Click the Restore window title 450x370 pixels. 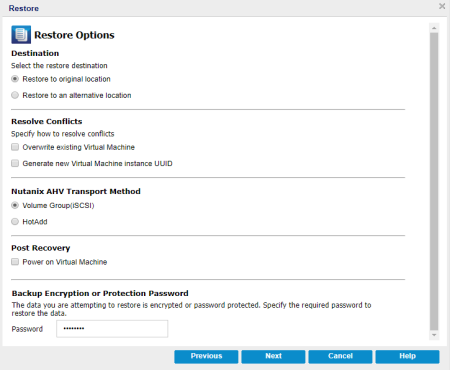coord(24,8)
